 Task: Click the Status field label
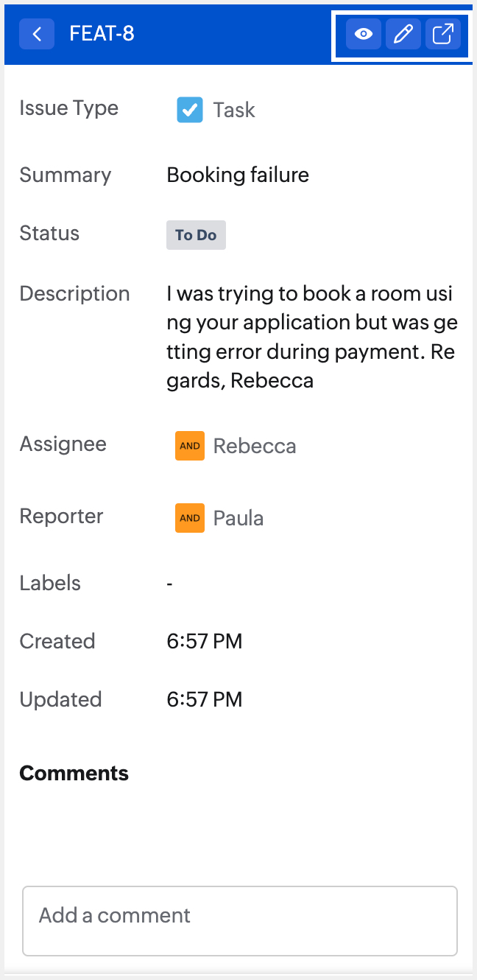[x=49, y=234]
